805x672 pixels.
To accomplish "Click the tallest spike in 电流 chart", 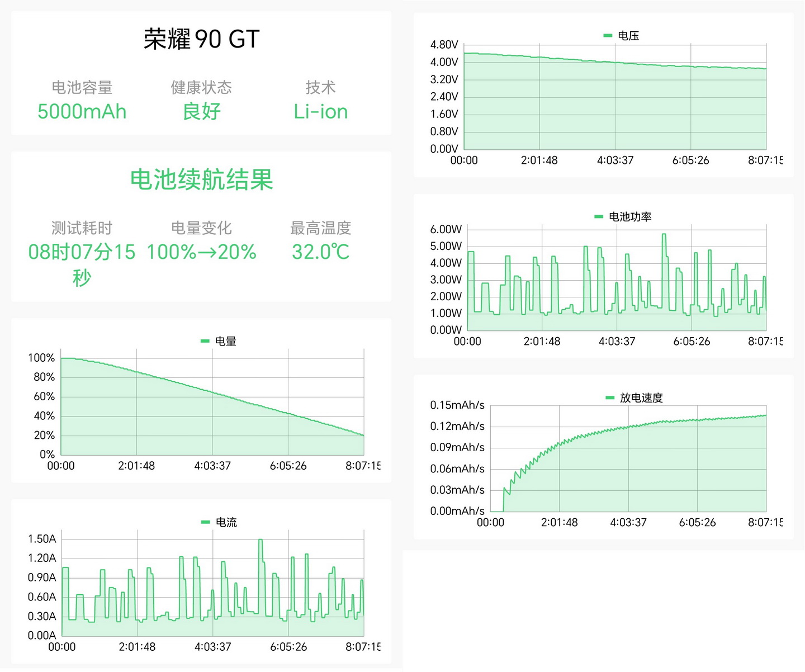I will pyautogui.click(x=261, y=541).
